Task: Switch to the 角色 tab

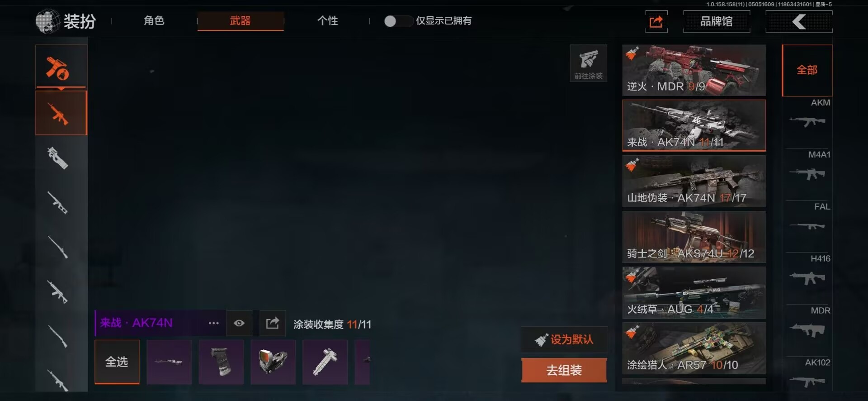Action: pyautogui.click(x=154, y=21)
